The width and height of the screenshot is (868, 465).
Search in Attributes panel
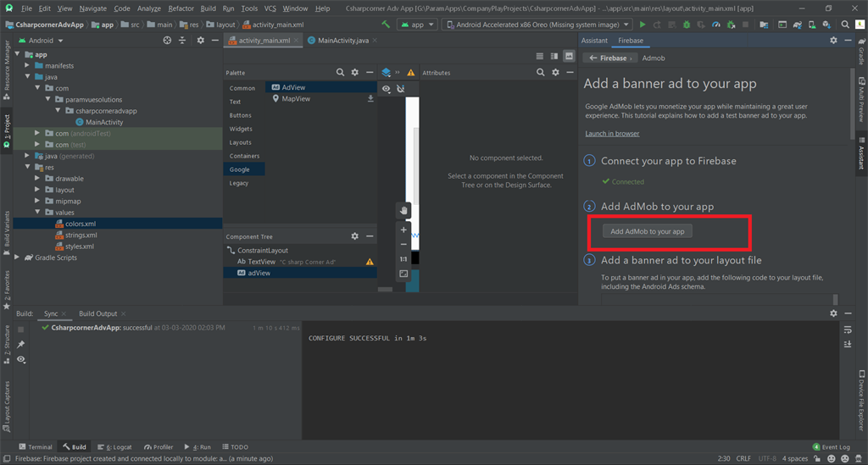coord(540,73)
